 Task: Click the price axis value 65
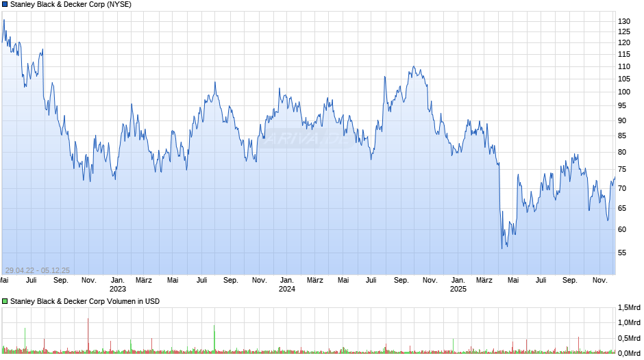coord(622,208)
